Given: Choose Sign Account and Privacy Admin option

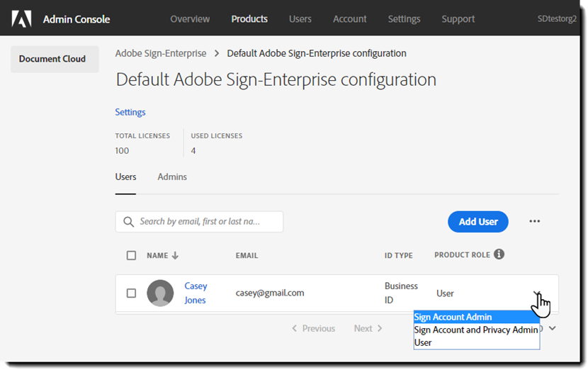Looking at the screenshot, I should click(476, 330).
